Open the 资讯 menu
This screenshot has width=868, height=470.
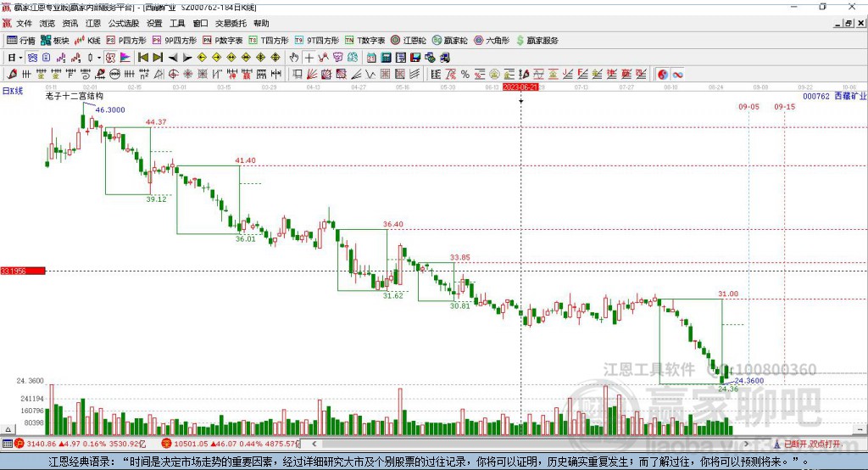(x=70, y=23)
